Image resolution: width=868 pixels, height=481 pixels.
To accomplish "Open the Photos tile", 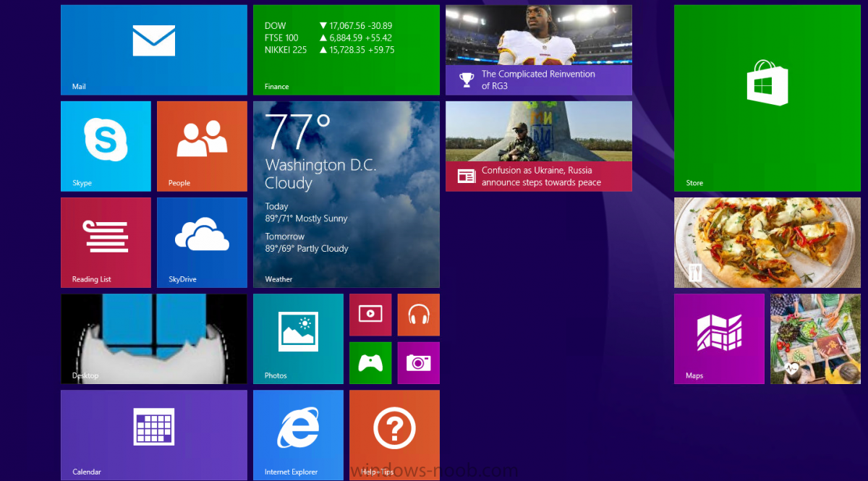I will click(x=298, y=339).
